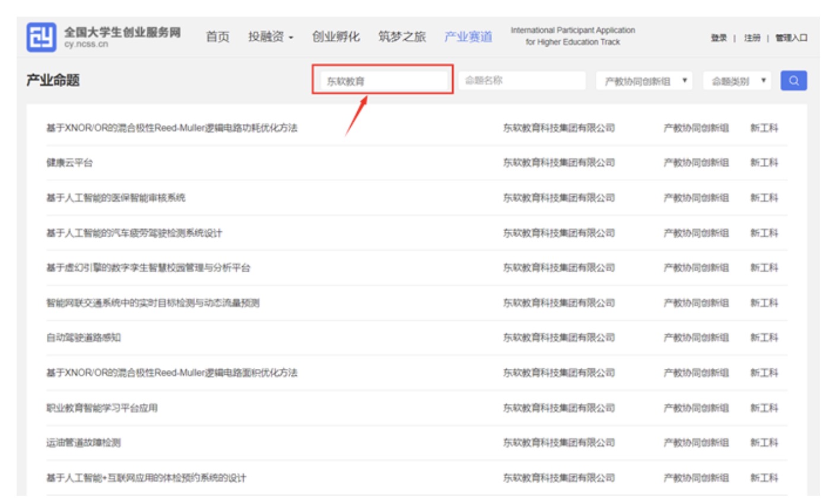Select the 产业赛道 tab
Image resolution: width=832 pixels, height=504 pixels.
(x=468, y=37)
